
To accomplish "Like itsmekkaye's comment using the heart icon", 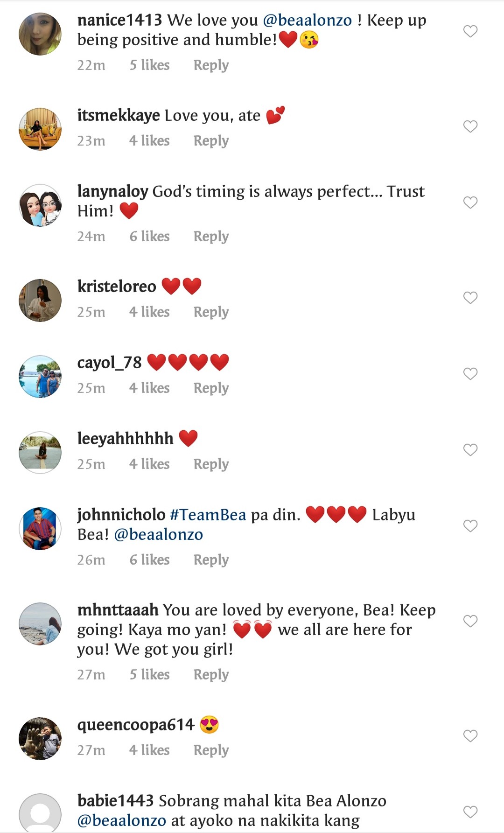I will click(x=469, y=126).
